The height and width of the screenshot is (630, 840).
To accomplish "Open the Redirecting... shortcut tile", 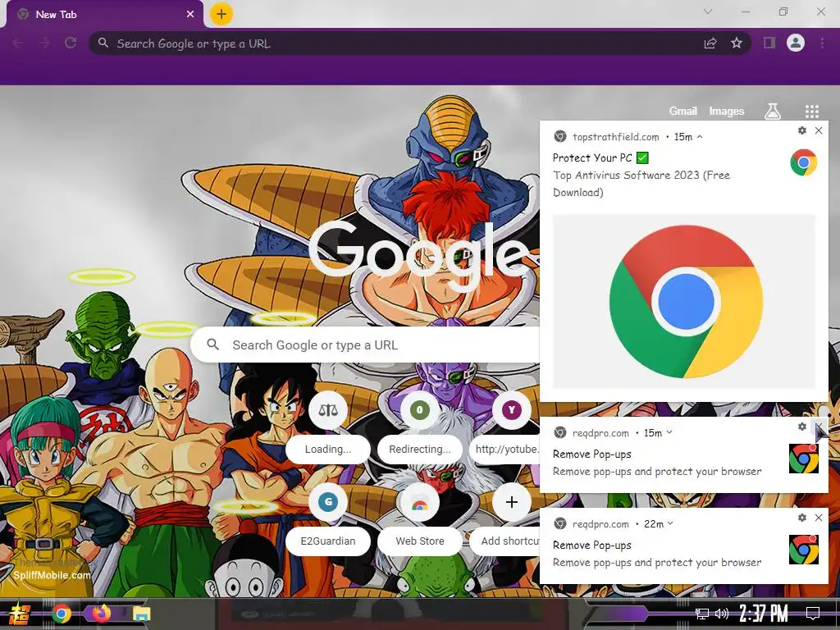I will click(419, 426).
